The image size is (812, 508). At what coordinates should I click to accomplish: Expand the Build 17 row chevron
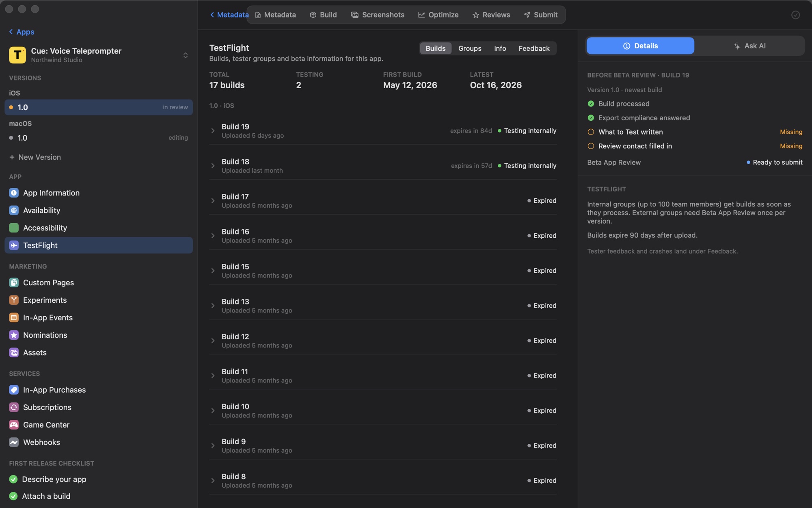point(213,201)
